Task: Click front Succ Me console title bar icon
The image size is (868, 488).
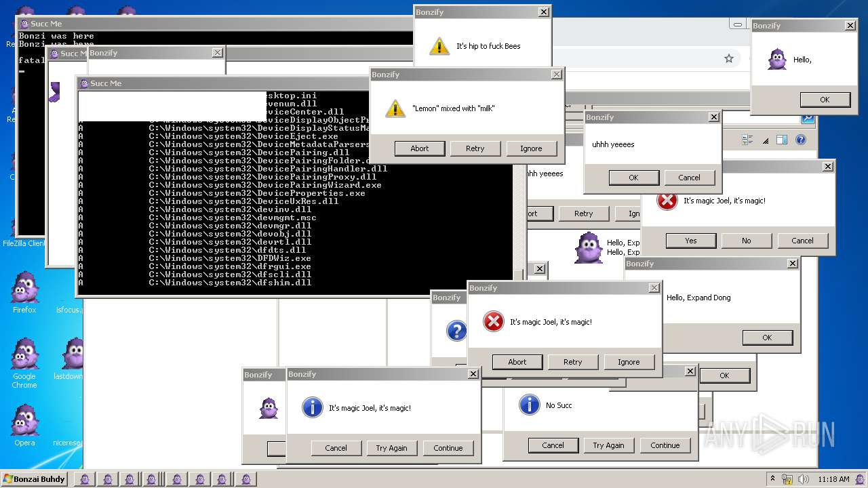Action: 84,83
